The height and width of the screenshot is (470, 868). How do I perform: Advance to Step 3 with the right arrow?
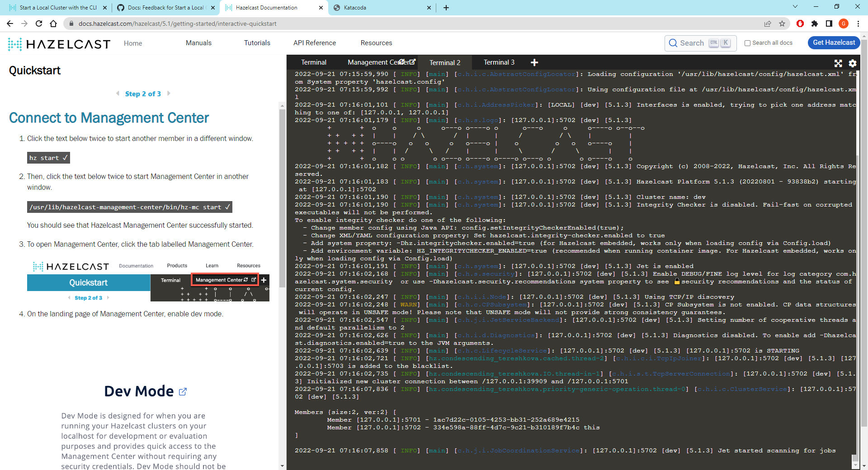pyautogui.click(x=169, y=94)
